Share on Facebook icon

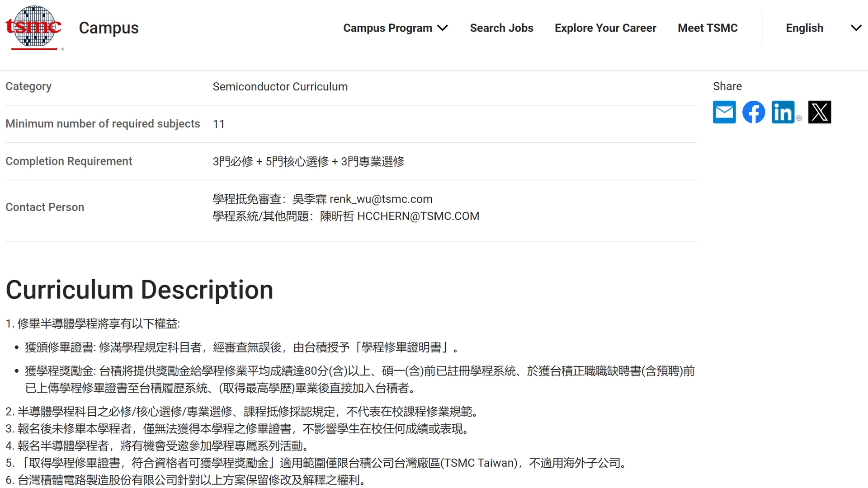tap(754, 112)
